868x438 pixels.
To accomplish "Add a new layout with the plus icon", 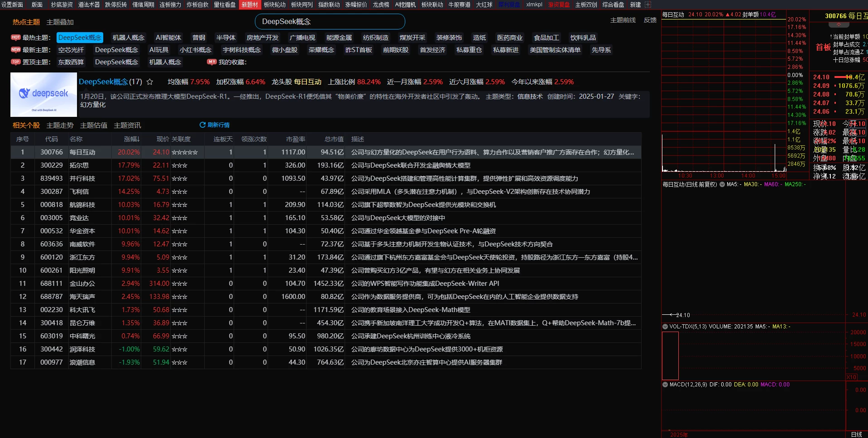I will tap(648, 5).
